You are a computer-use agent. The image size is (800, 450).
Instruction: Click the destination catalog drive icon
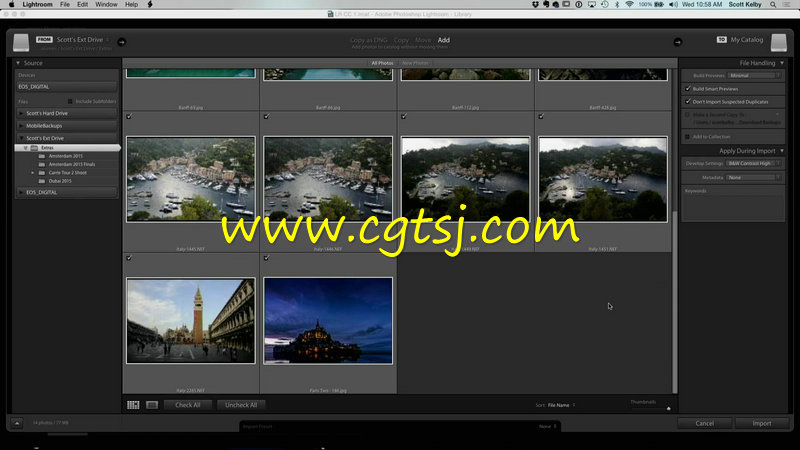pyautogui.click(x=779, y=42)
